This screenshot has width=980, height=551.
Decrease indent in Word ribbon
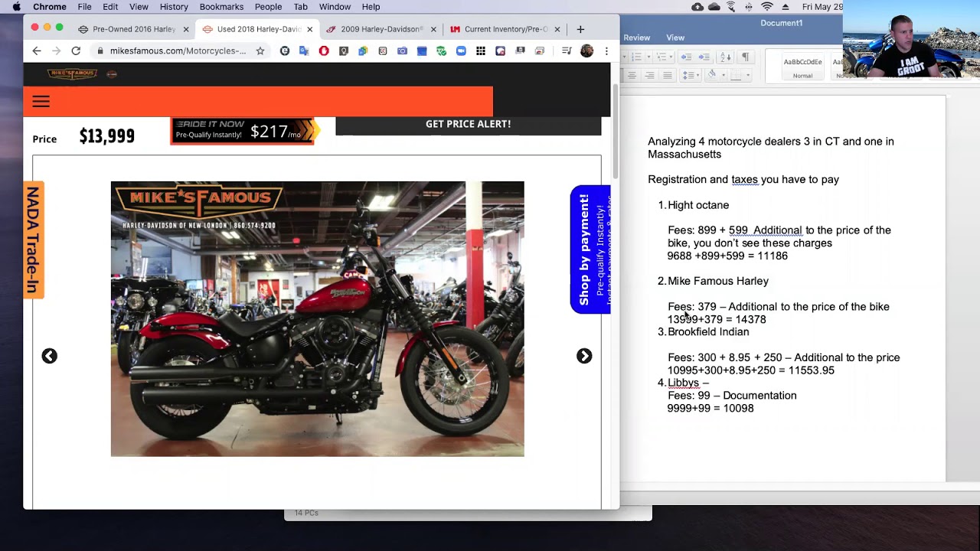[x=687, y=57]
